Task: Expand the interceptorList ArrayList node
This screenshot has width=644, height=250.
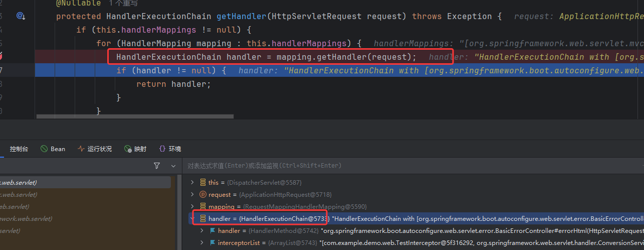Action: (x=202, y=243)
